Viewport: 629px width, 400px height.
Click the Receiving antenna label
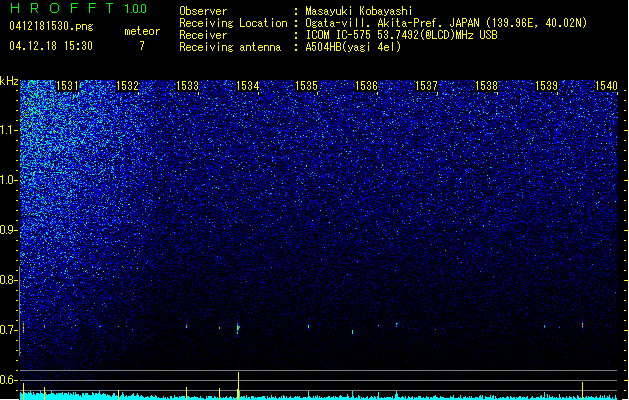(230, 47)
